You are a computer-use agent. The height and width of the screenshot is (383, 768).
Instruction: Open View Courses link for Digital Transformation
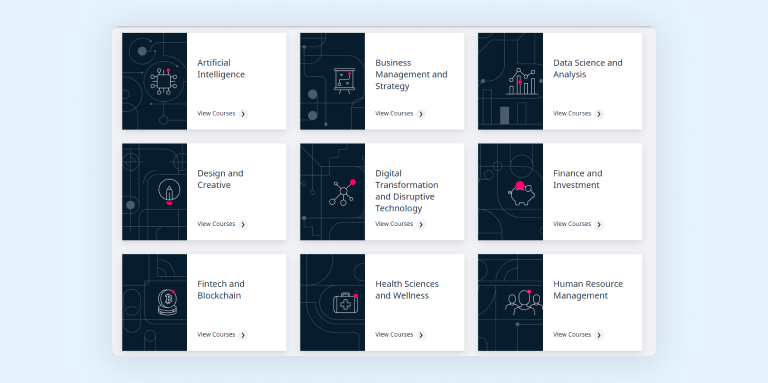(394, 224)
